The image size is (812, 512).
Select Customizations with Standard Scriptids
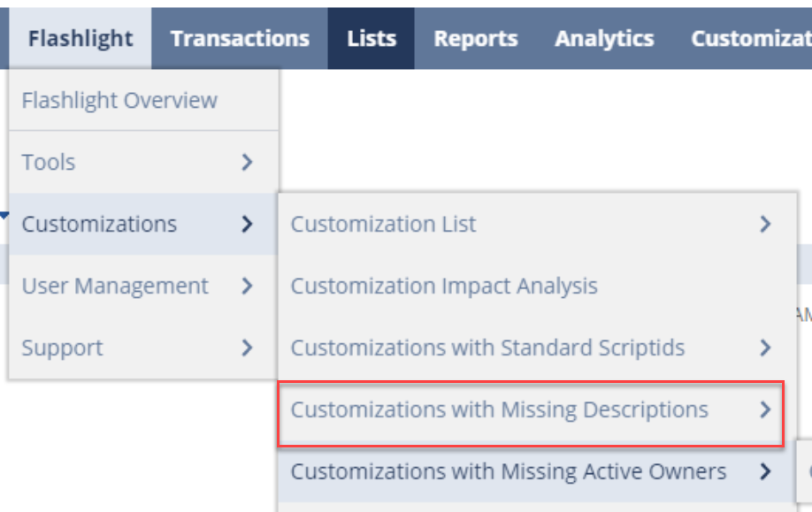point(487,348)
